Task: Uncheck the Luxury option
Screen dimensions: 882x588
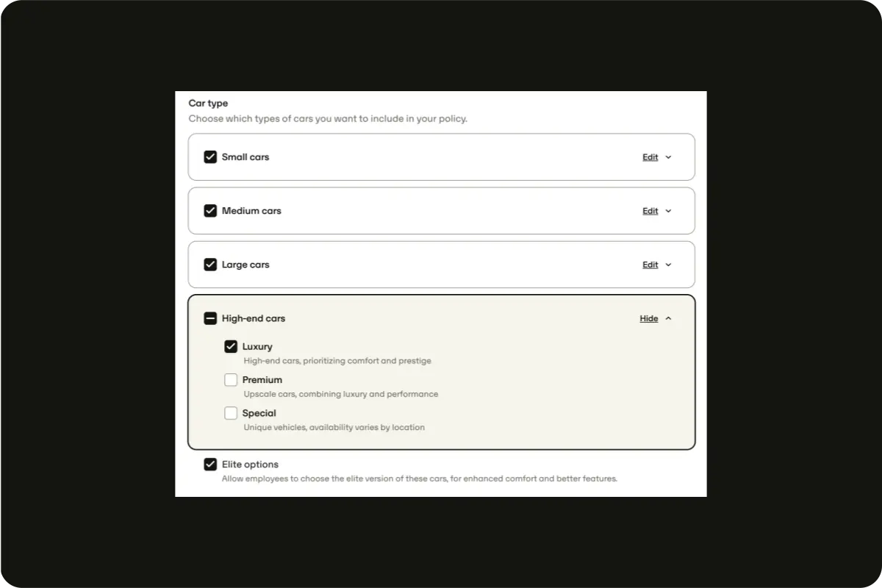Action: click(231, 346)
